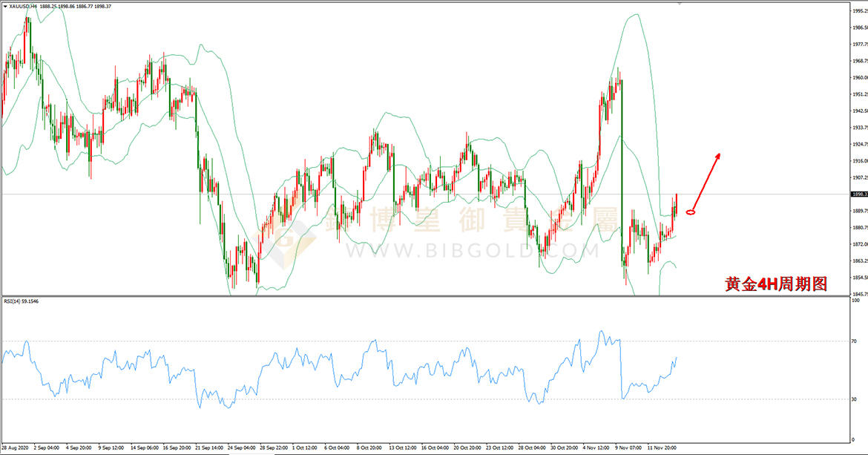Click the 14 Sep 06:00 time label
The image size is (868, 455).
tap(144, 448)
